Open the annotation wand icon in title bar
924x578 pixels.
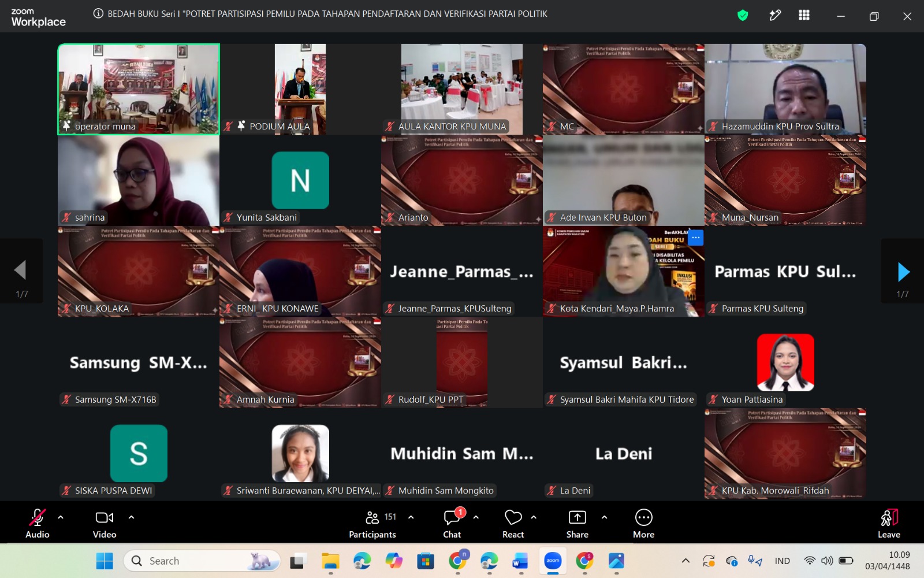point(775,16)
